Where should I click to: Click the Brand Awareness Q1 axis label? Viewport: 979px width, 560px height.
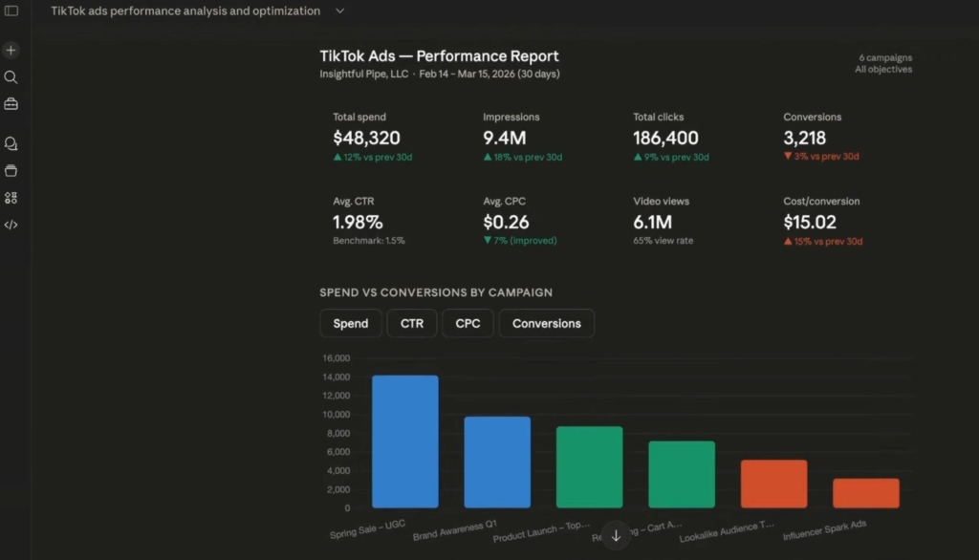(454, 530)
